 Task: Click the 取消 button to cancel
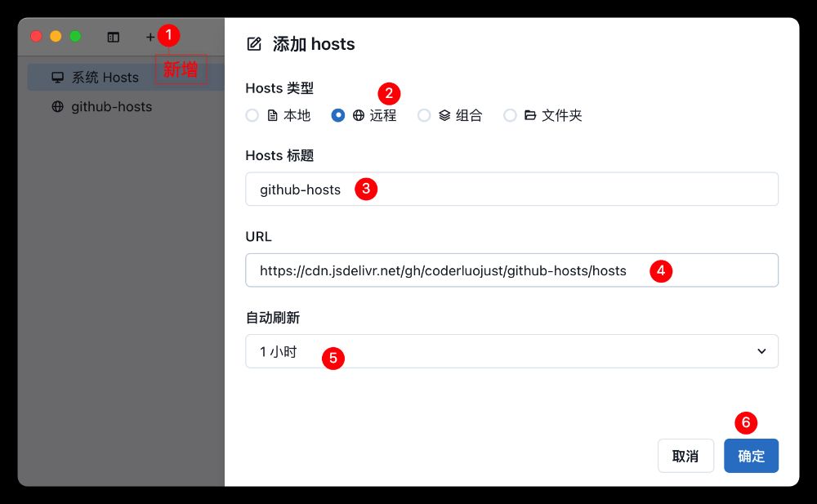[x=685, y=456]
